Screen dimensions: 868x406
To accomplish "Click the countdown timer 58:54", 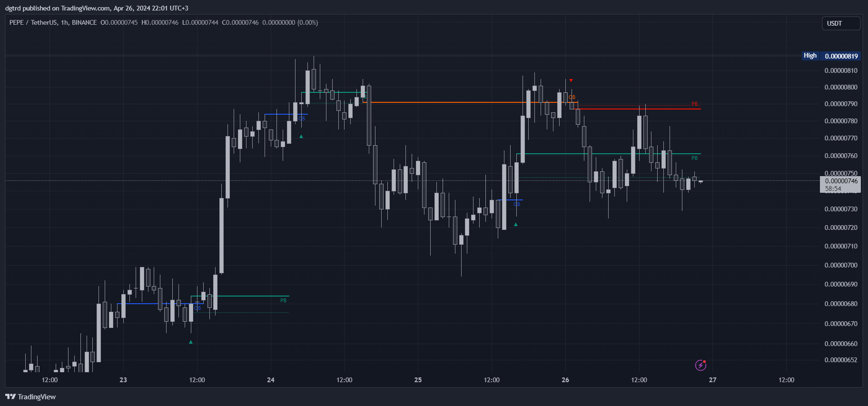I will (x=833, y=188).
